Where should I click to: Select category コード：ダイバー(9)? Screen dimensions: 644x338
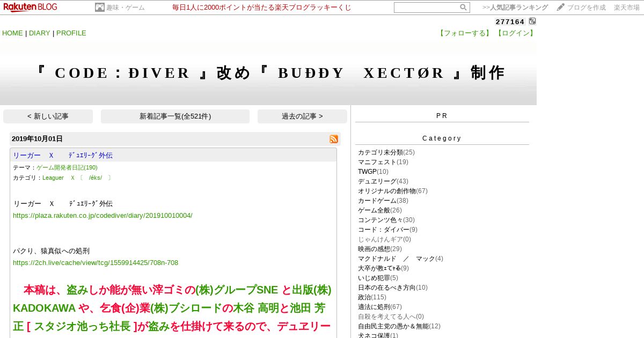tap(387, 230)
